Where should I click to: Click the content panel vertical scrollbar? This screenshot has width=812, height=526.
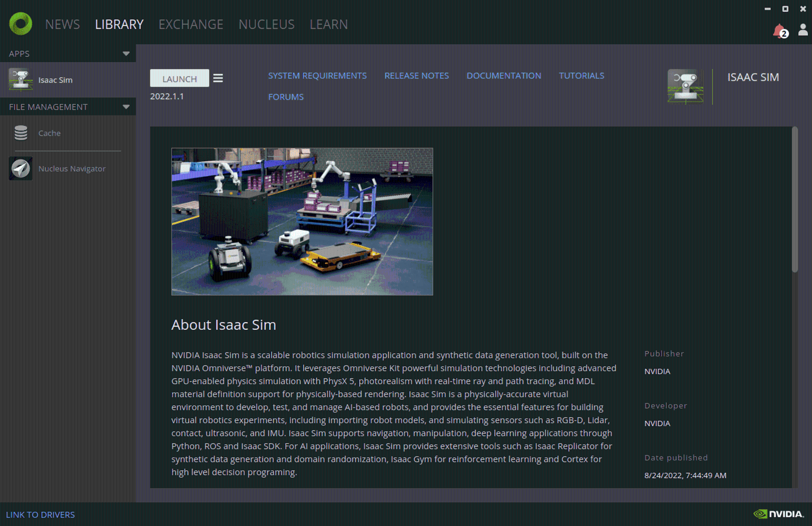pos(795,199)
